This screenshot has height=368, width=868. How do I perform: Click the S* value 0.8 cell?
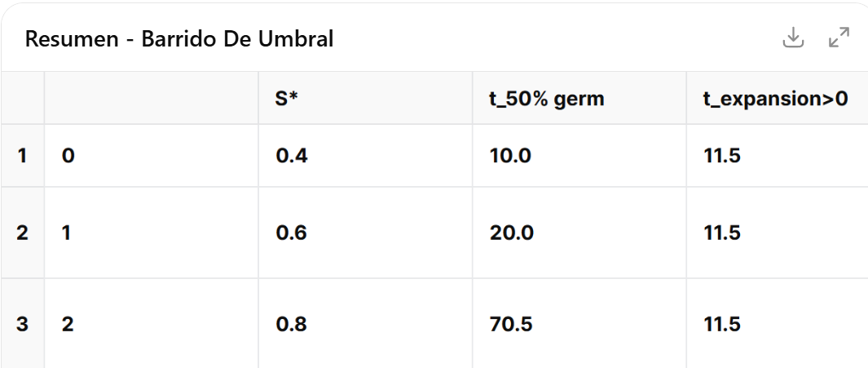click(292, 324)
